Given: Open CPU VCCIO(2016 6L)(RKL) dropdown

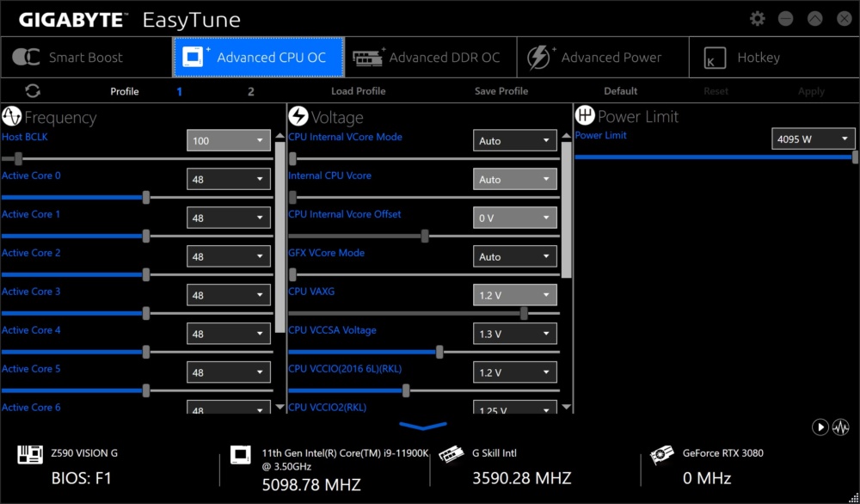Looking at the screenshot, I should click(514, 372).
